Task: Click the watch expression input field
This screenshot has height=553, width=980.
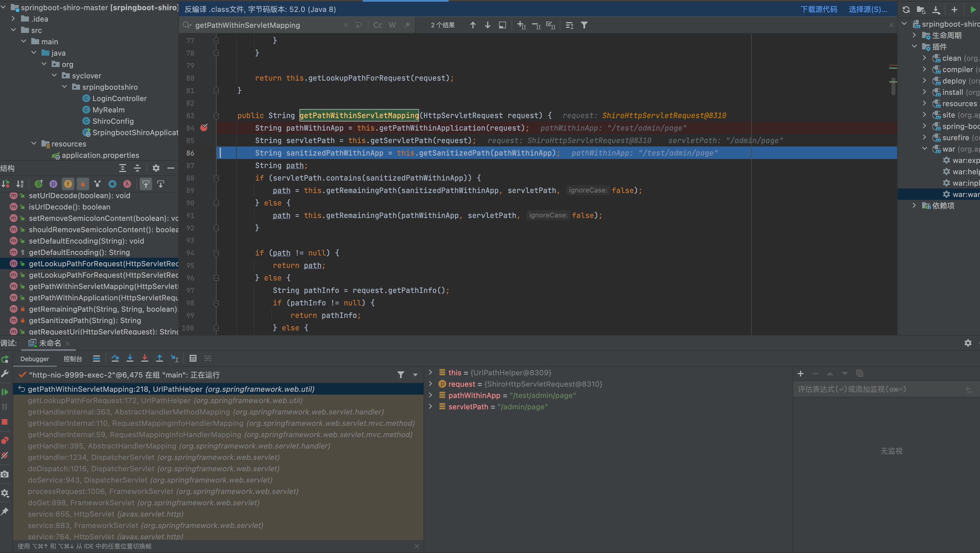Action: 879,389
